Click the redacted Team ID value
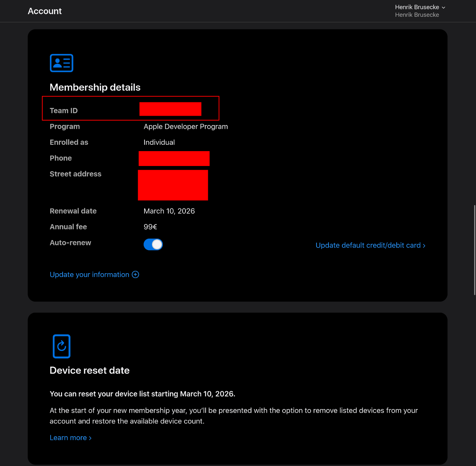The height and width of the screenshot is (466, 476). [x=170, y=109]
